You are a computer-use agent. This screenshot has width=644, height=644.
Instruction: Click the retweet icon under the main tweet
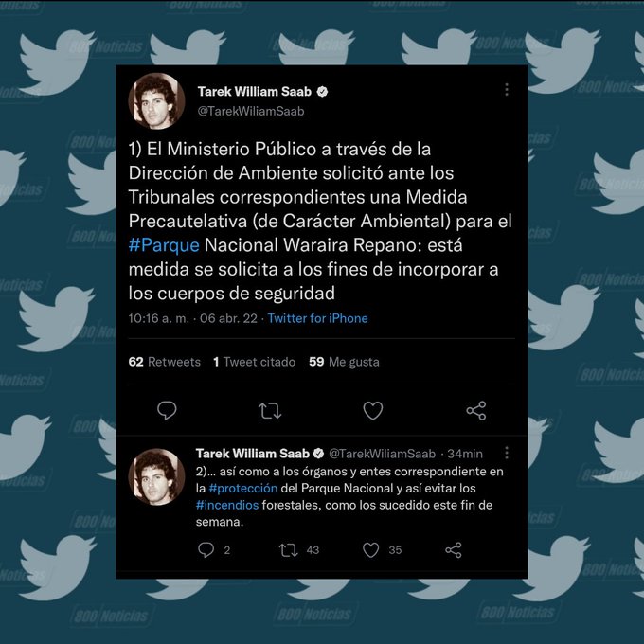pos(270,410)
